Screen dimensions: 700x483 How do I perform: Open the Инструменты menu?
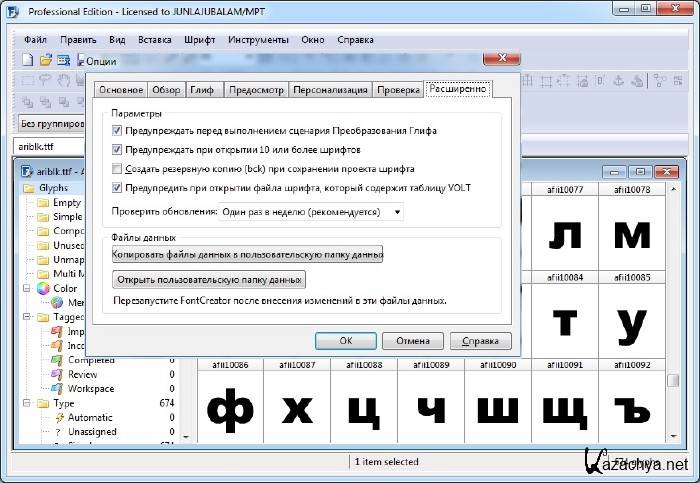point(257,40)
